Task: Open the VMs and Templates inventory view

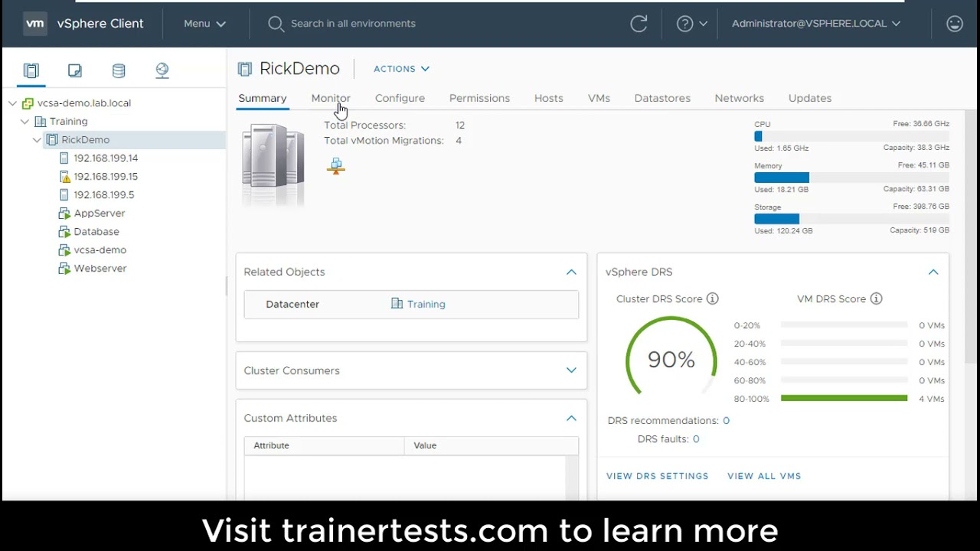Action: (x=74, y=70)
